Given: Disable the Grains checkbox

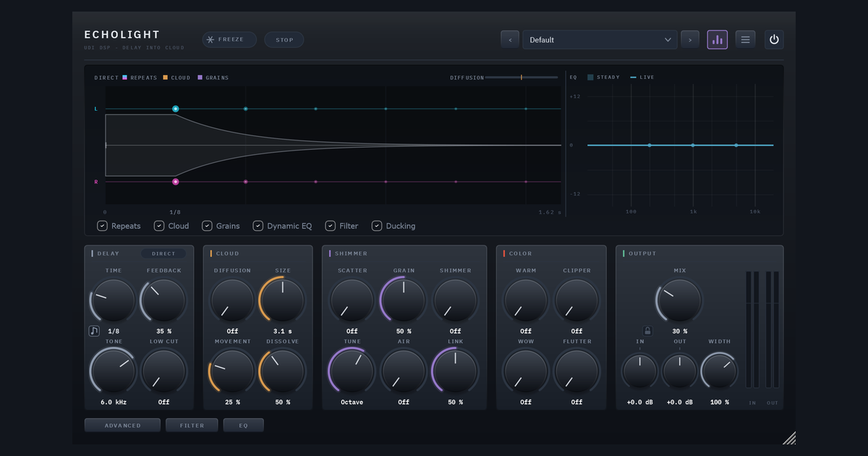Looking at the screenshot, I should click(207, 226).
